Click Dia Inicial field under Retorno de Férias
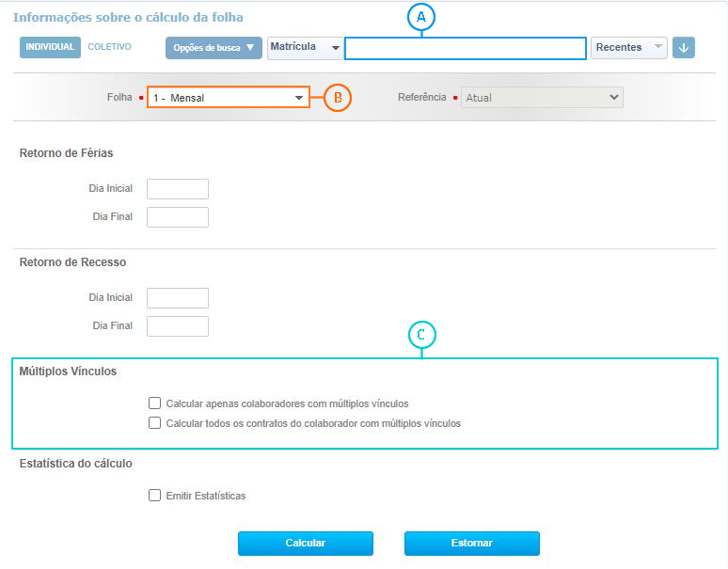The height and width of the screenshot is (569, 728). [x=178, y=189]
